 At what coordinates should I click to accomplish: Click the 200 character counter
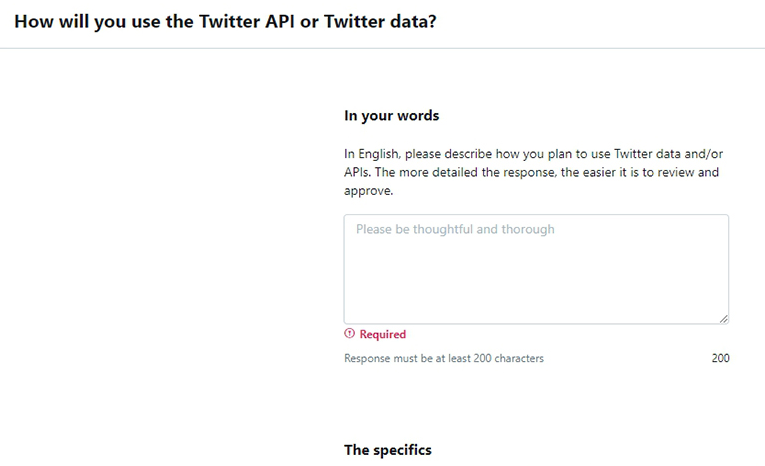pos(720,358)
